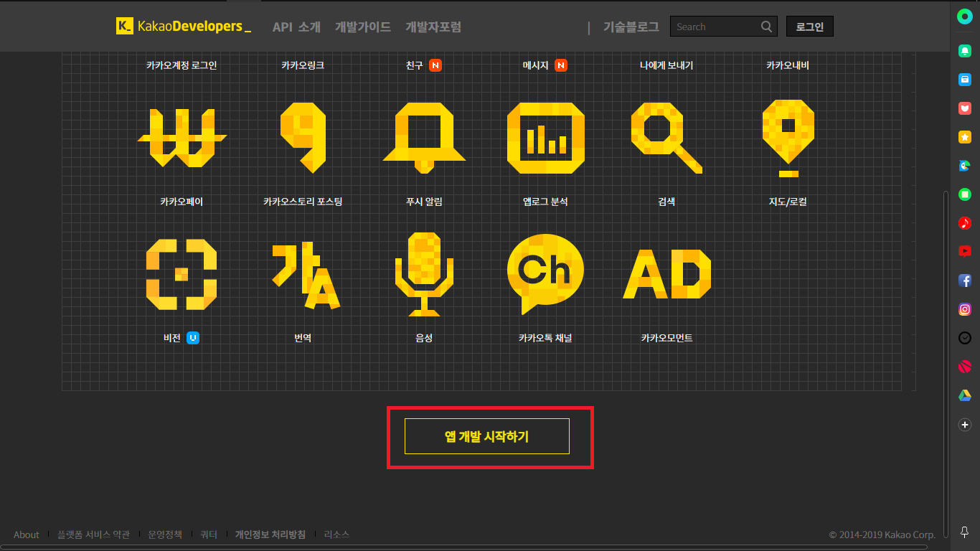980x551 pixels.
Task: Open the KakaoPay won-symbol icon
Action: (182, 137)
